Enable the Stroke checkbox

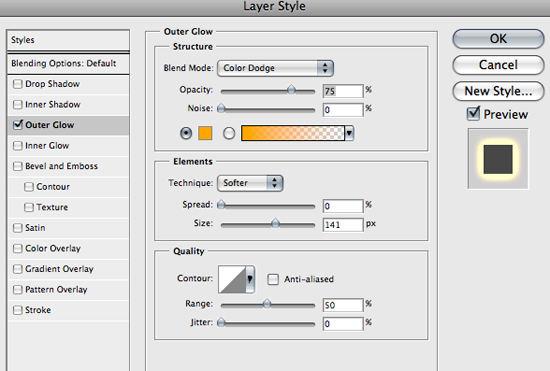[17, 310]
